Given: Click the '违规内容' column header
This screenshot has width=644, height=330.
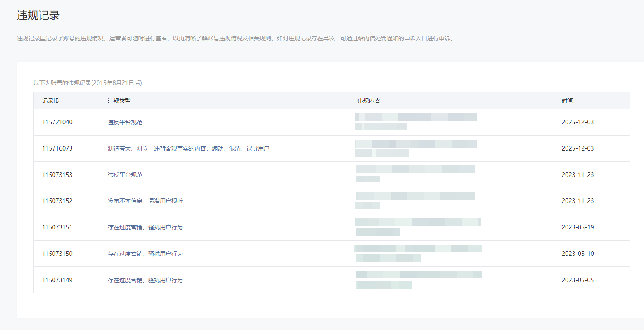Looking at the screenshot, I should (x=369, y=101).
